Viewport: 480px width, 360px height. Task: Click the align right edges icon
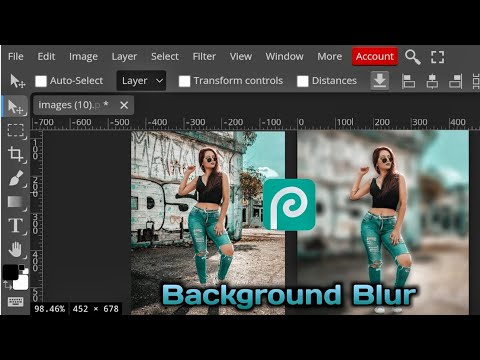coord(456,81)
